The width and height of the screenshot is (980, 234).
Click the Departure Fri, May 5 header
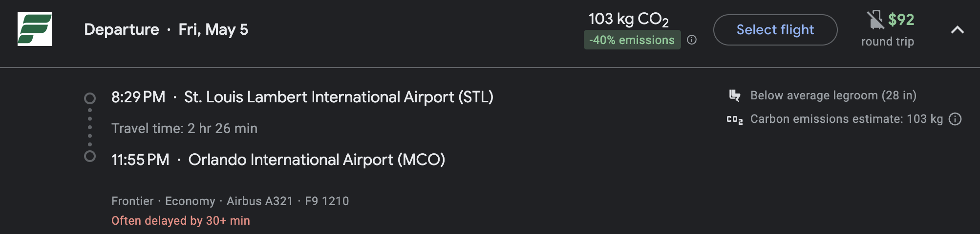click(x=166, y=29)
